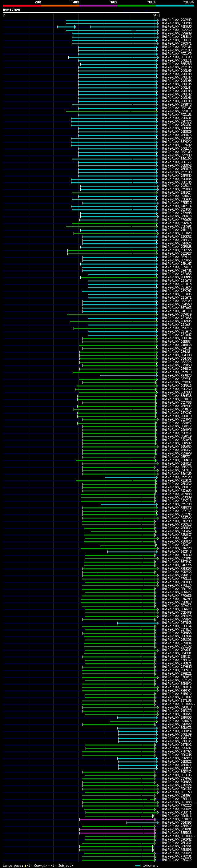Select the UniRef100_A5BCT1 hit label
The image size is (197, 868).
point(177,812)
